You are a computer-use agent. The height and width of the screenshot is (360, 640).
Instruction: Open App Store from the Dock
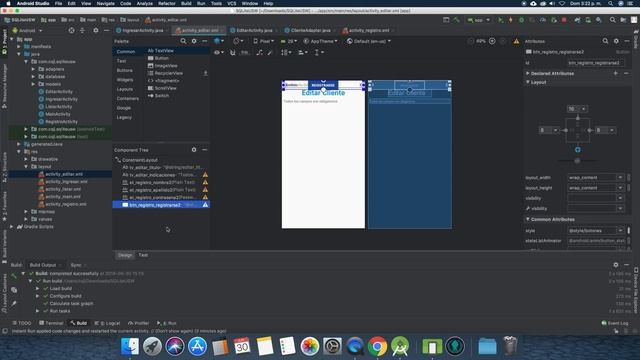pos(197,347)
